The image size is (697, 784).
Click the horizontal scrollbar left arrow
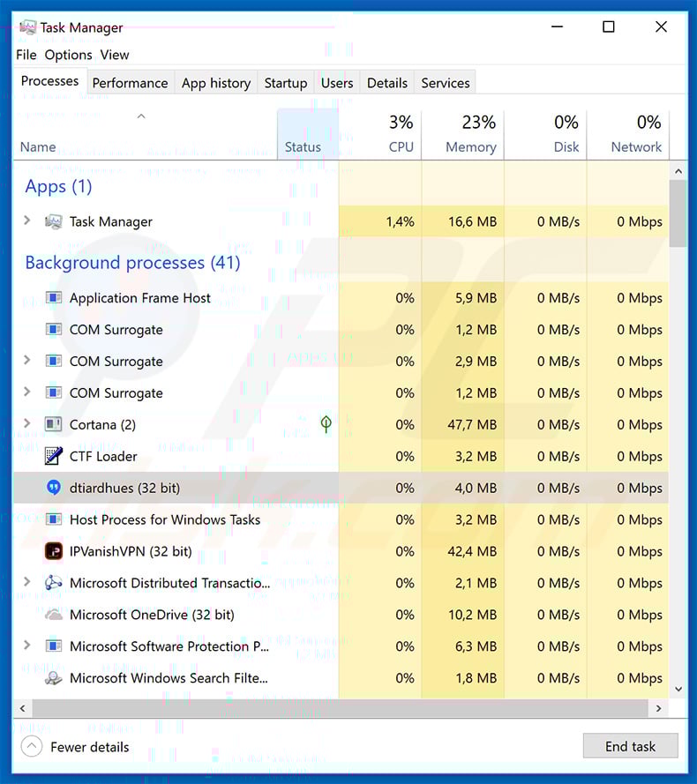click(x=22, y=708)
